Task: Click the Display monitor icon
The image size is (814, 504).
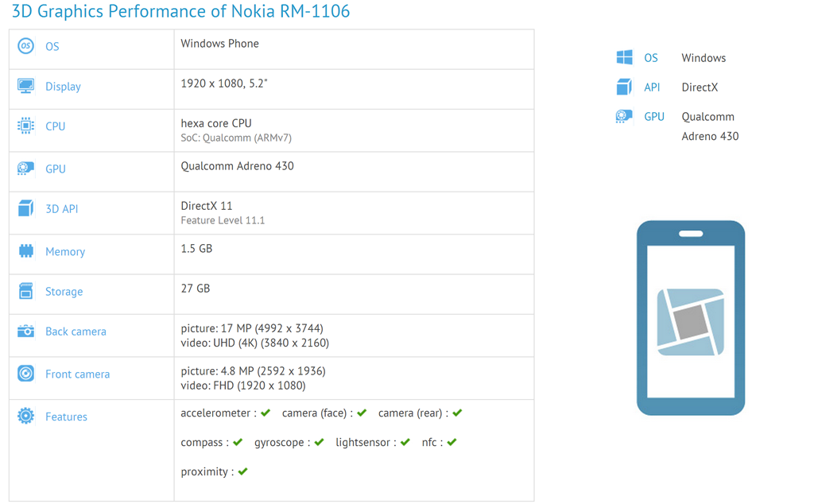Action: point(25,86)
